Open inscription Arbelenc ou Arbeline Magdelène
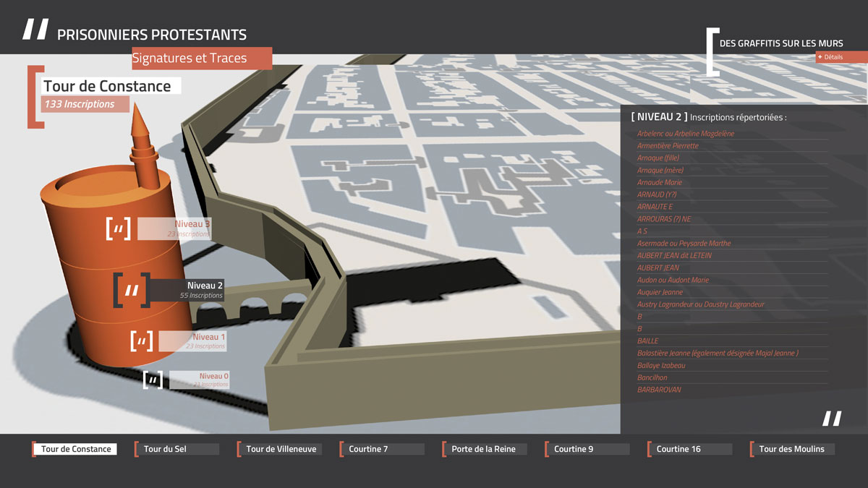This screenshot has width=868, height=488. click(x=686, y=134)
